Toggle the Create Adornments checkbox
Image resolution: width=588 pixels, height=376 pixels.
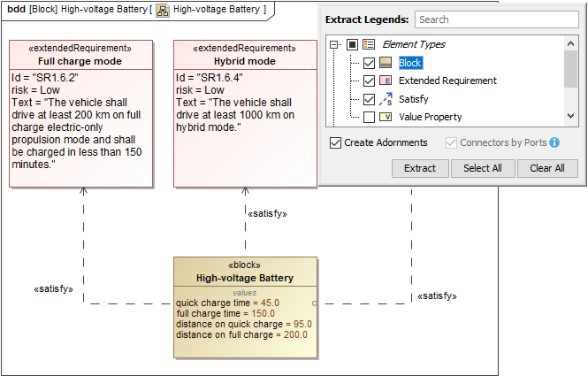[x=335, y=142]
